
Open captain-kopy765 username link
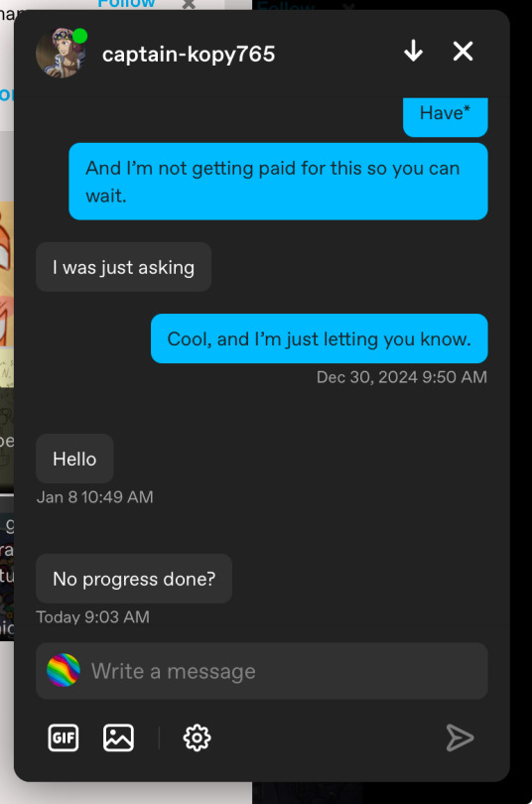point(189,55)
